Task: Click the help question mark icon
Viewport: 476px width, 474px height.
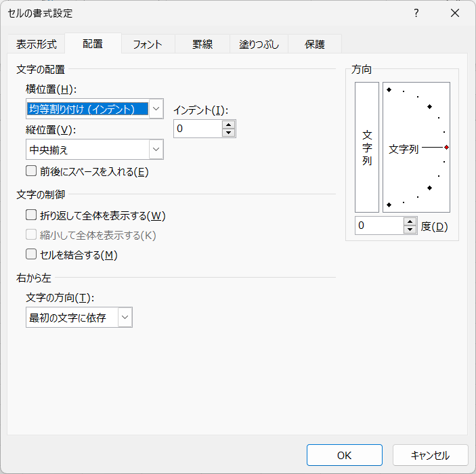Action: [x=416, y=14]
